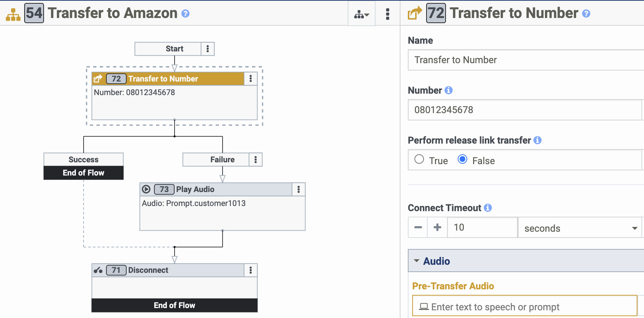644x318 pixels.
Task: Open the Failure path options menu
Action: [x=256, y=160]
